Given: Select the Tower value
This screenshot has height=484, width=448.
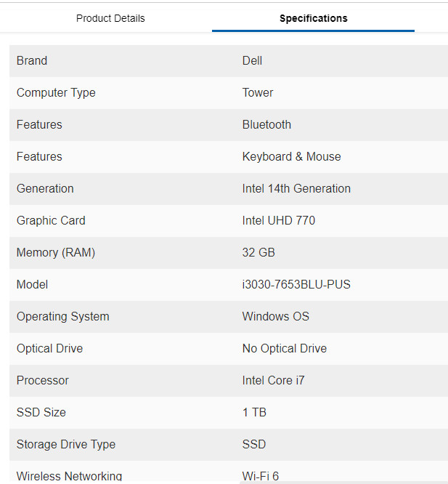Looking at the screenshot, I should click(x=258, y=93).
